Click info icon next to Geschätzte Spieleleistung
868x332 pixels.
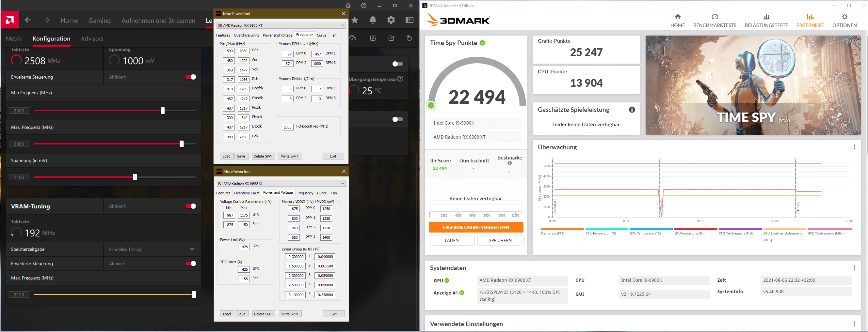coord(632,110)
